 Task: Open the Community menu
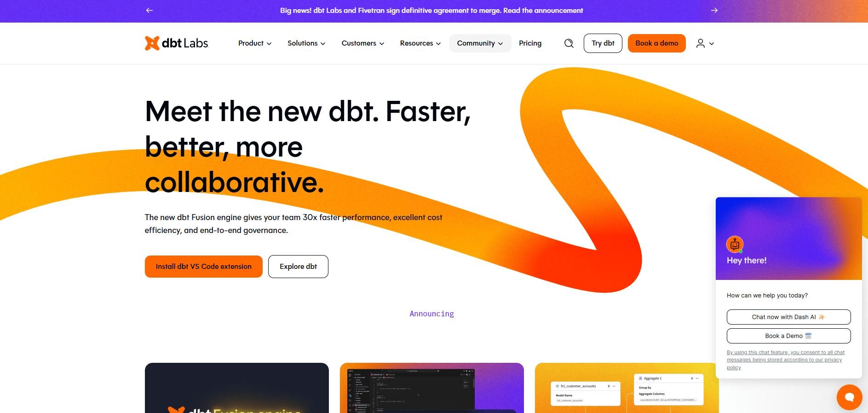pos(480,43)
